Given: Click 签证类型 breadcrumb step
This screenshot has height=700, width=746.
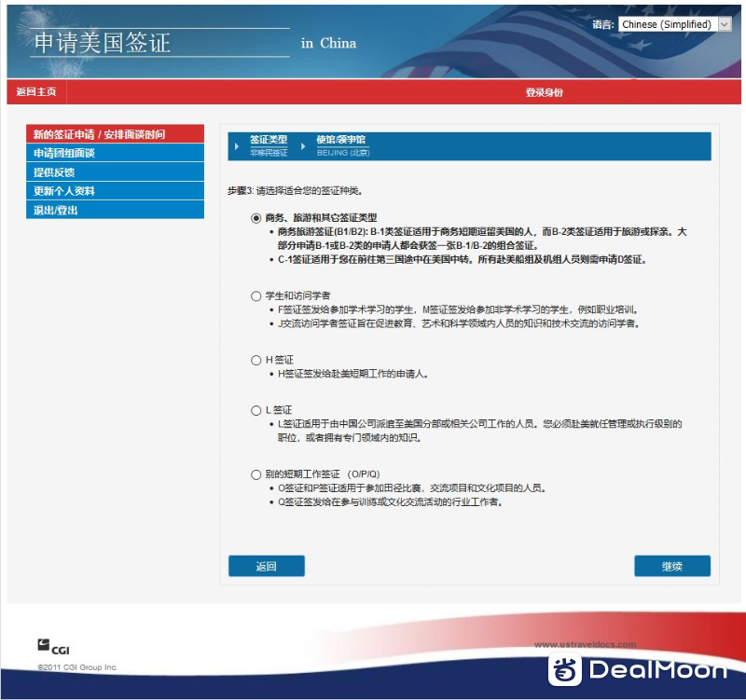Looking at the screenshot, I should pos(269,139).
